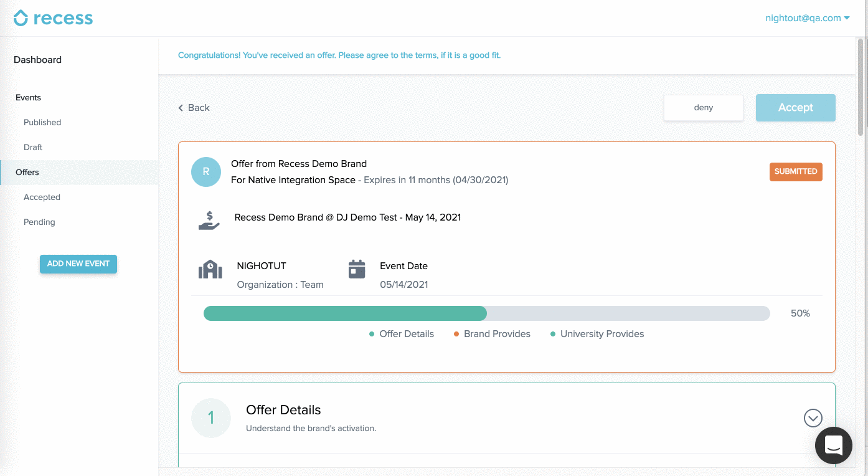
Task: Click the round R brand avatar
Action: click(x=206, y=172)
